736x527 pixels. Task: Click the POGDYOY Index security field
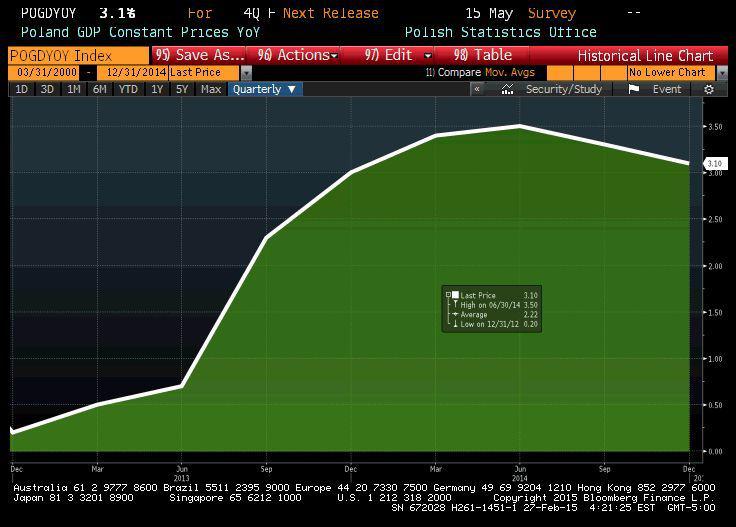[78, 55]
